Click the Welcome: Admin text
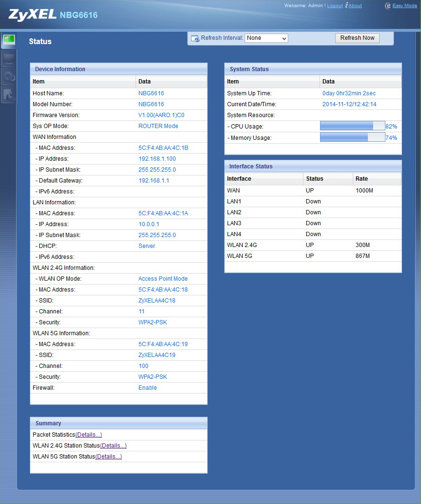This screenshot has width=421, height=504. 303,6
